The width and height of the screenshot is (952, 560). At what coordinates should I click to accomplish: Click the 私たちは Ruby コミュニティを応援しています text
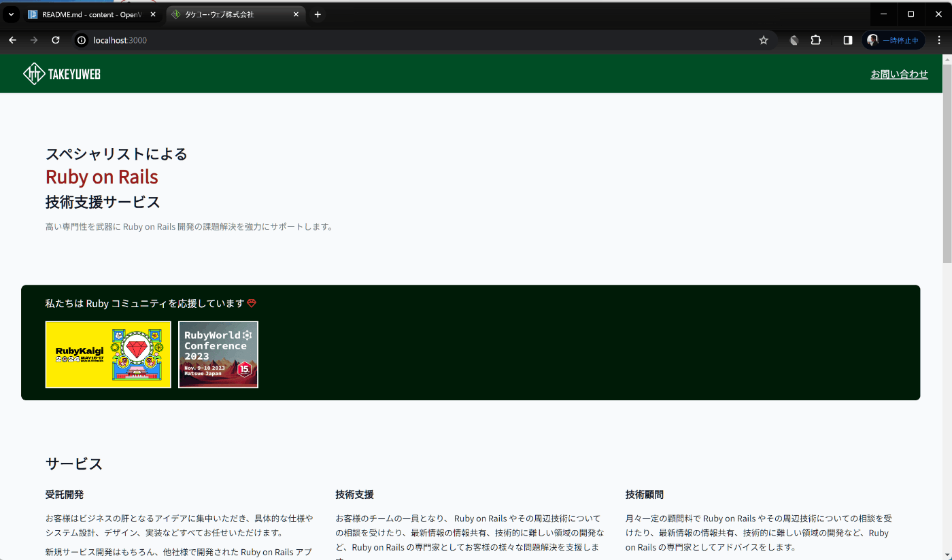(x=145, y=303)
